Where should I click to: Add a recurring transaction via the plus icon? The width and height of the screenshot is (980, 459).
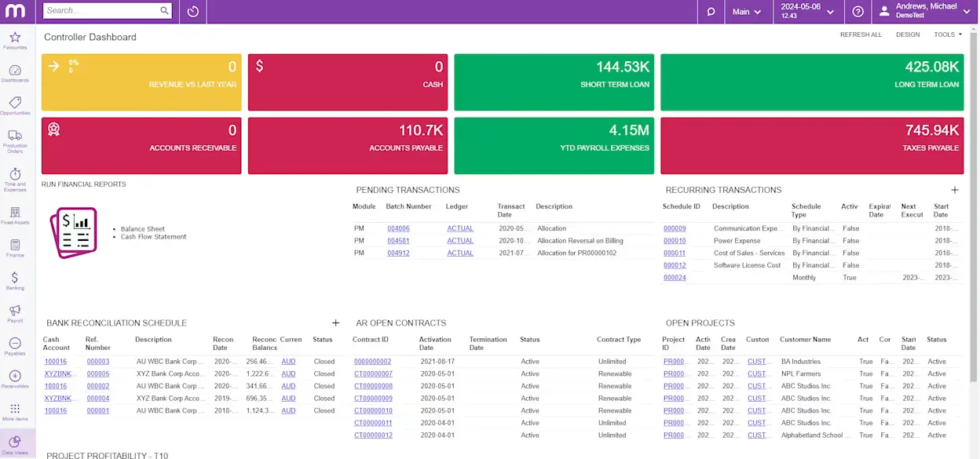click(955, 189)
